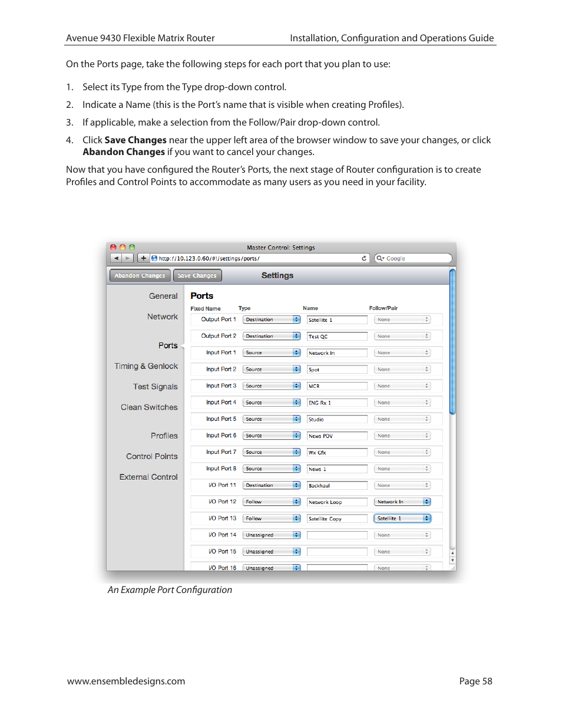Open Type dropdown for I/O Port 13
This screenshot has width=562, height=728.
pos(272,518)
